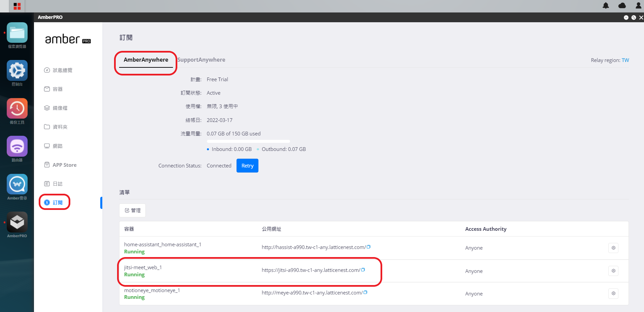Screen dimensions: 644x312
Task: Click the 公用網址 column header
Action: pos(272,229)
